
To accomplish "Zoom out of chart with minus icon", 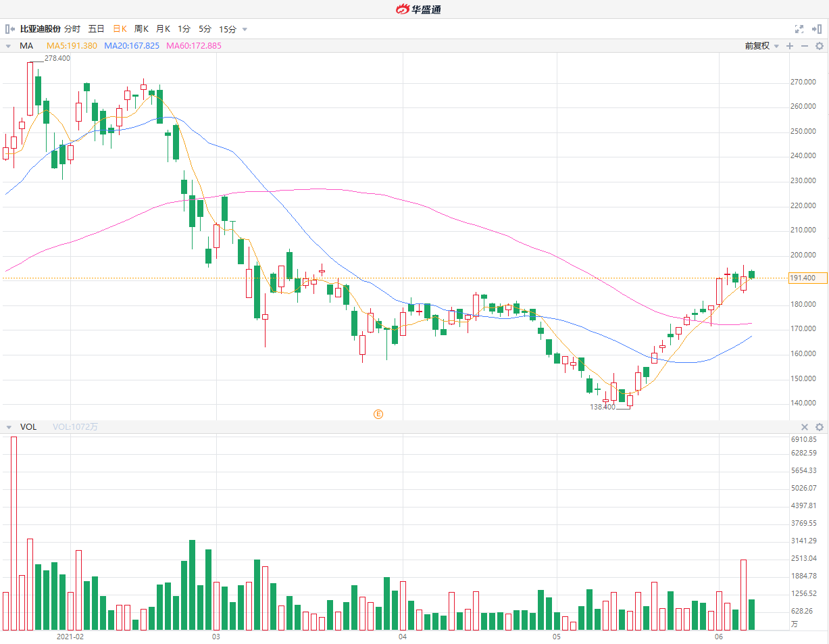I will coord(804,46).
